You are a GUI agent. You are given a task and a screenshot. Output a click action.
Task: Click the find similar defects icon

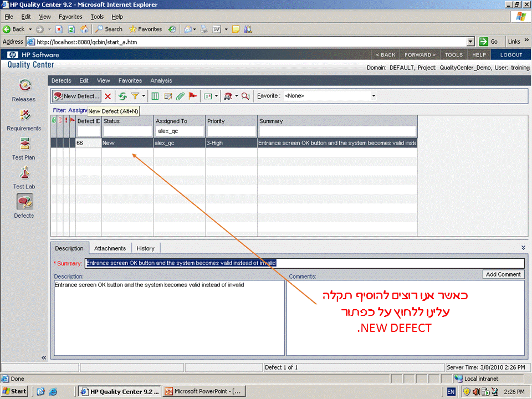click(x=245, y=96)
